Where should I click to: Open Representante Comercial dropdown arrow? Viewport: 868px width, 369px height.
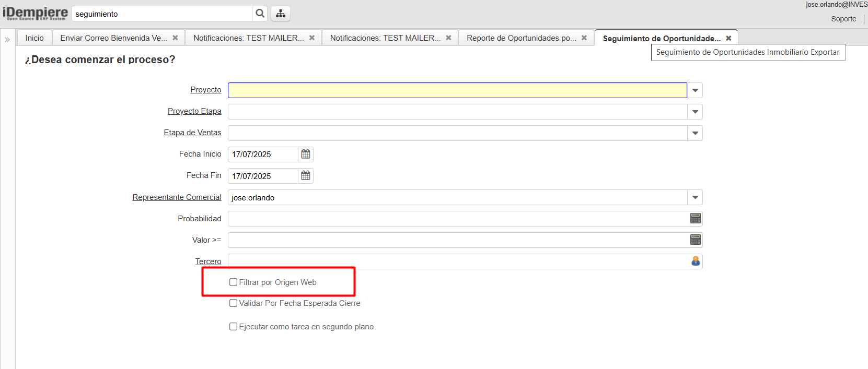[695, 197]
